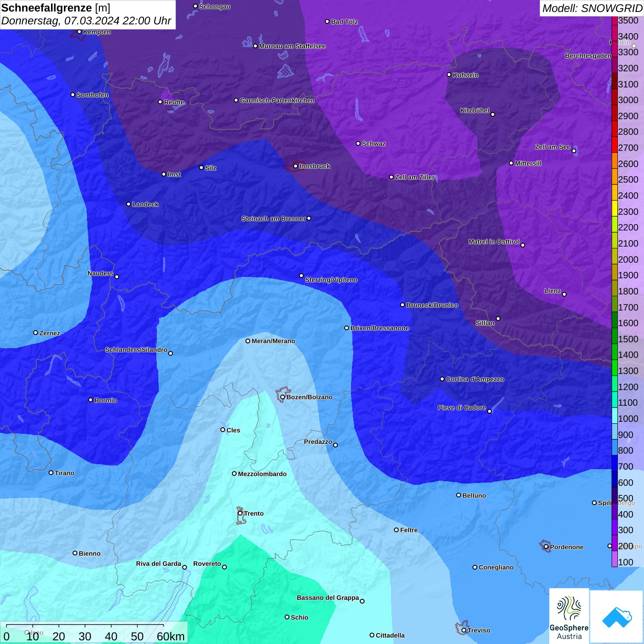Click the Pieve di Cadore label
Image resolution: width=644 pixels, height=644 pixels.
[x=462, y=408]
